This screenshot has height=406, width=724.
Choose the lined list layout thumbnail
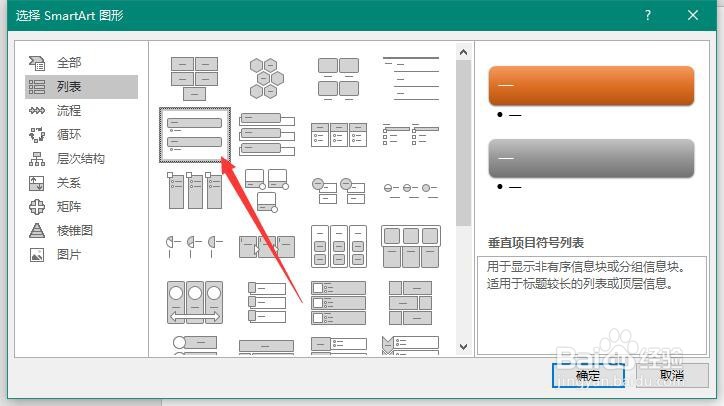[410, 79]
